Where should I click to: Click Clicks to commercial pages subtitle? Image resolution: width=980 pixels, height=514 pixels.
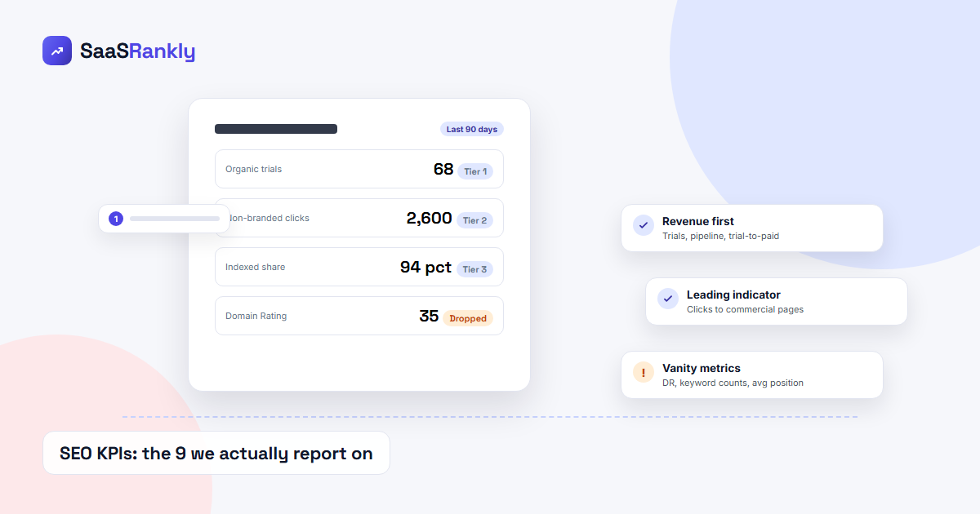click(745, 309)
